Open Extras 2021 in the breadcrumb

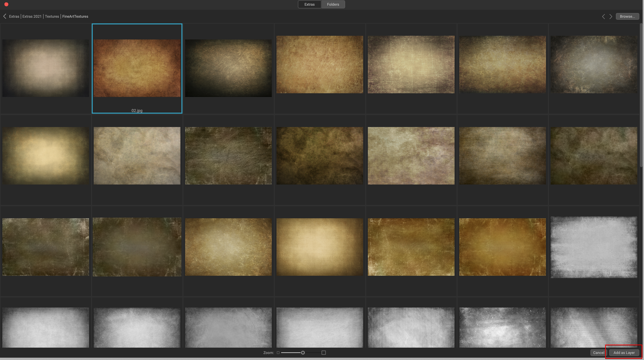coord(32,16)
